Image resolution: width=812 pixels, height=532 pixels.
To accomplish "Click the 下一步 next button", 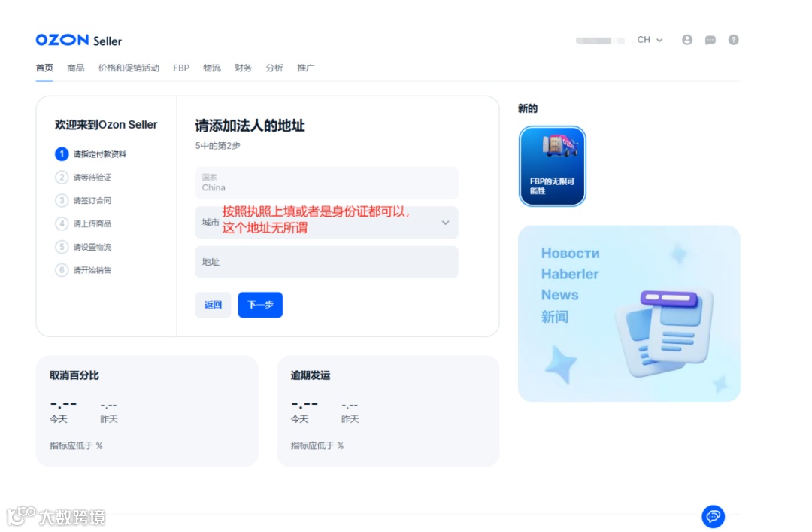I will tap(260, 305).
